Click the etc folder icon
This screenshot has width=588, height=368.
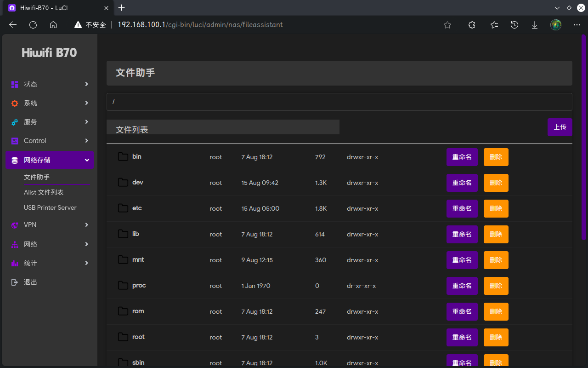click(123, 208)
